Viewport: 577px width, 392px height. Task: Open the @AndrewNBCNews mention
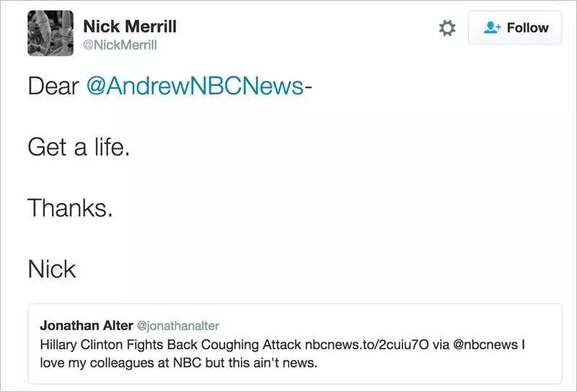(x=195, y=86)
